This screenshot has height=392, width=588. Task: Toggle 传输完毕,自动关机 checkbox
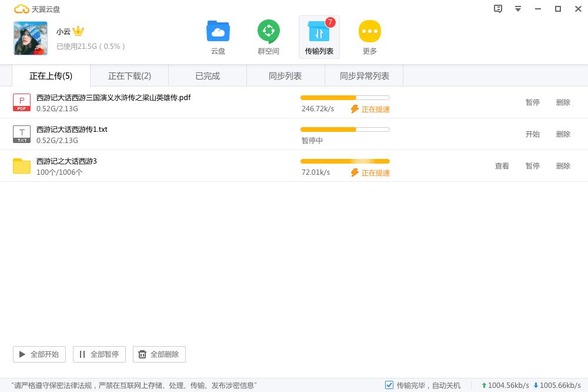pos(389,385)
